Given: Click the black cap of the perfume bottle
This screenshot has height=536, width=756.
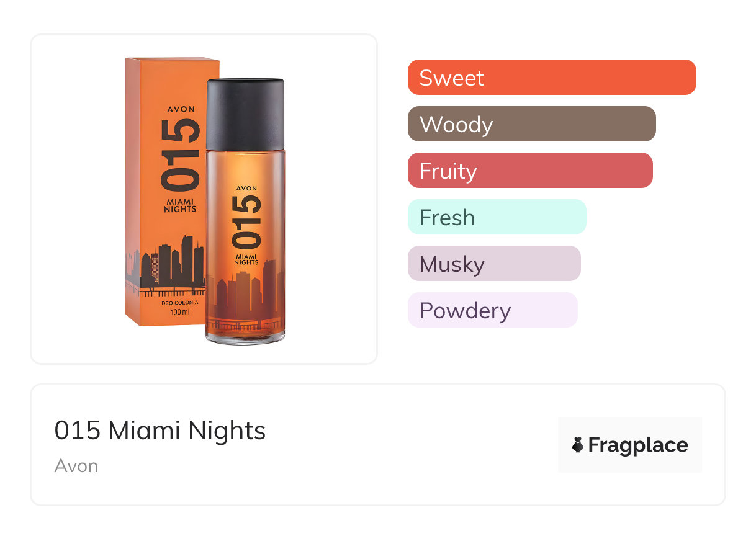Looking at the screenshot, I should [245, 114].
